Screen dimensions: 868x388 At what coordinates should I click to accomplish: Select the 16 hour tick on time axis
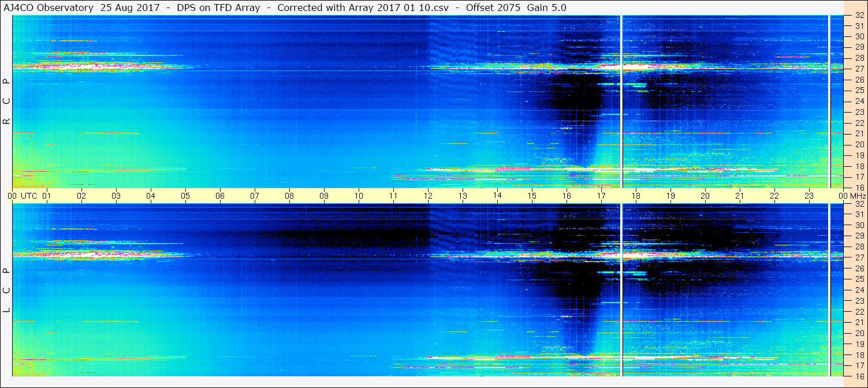(x=567, y=196)
